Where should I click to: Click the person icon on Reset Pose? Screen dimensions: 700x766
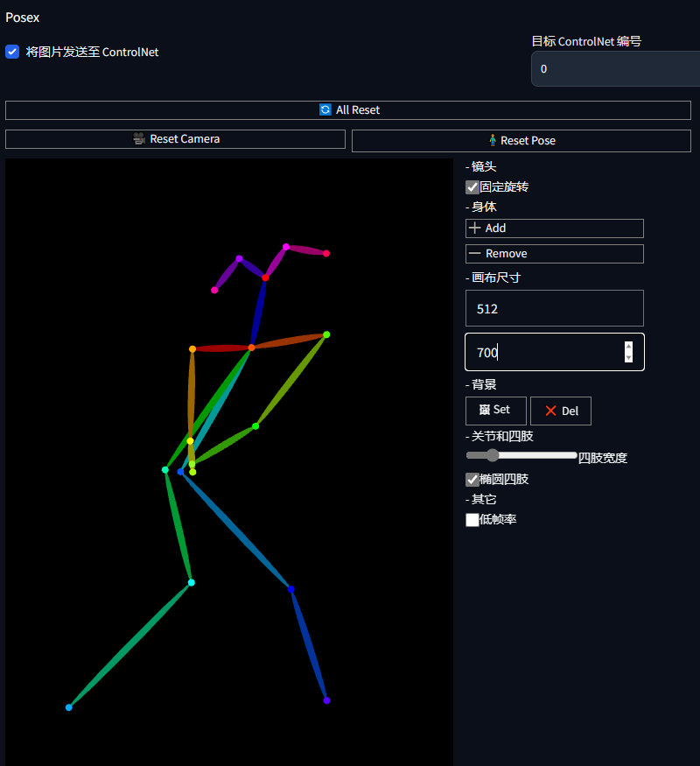click(x=493, y=140)
